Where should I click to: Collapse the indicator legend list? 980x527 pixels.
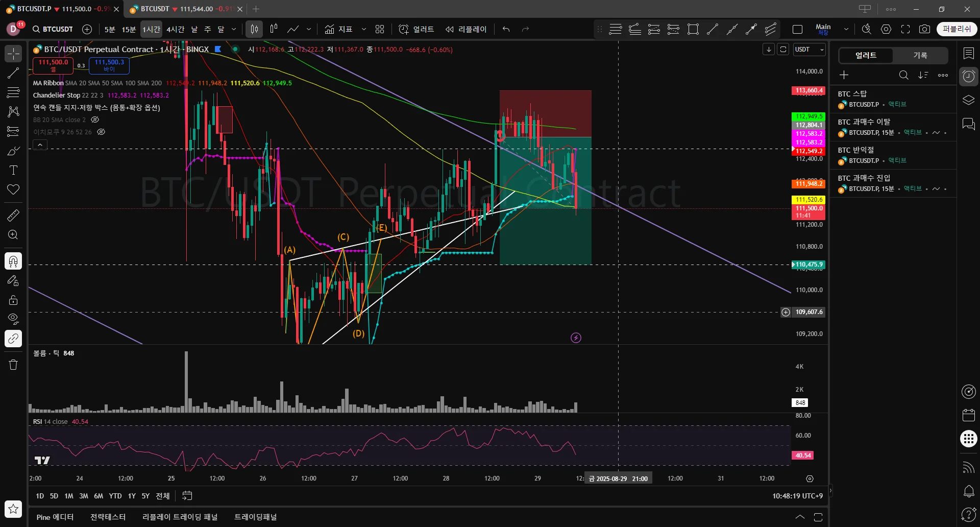pos(40,145)
